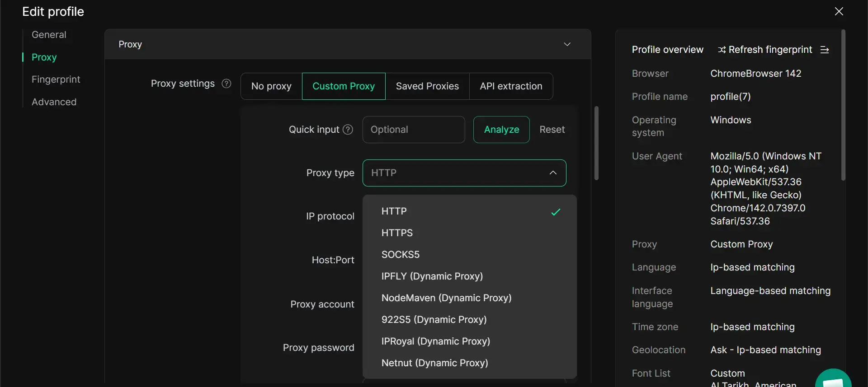The height and width of the screenshot is (387, 868).
Task: Focus the Quick input Optional field
Action: pyautogui.click(x=413, y=130)
